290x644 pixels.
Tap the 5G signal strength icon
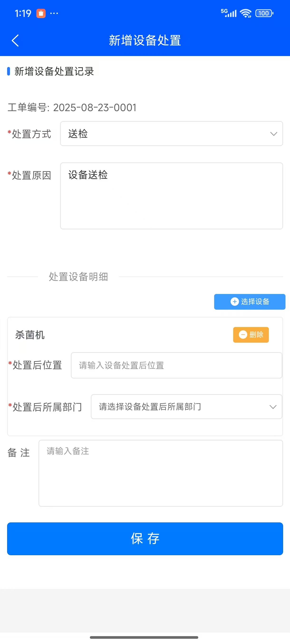(229, 13)
